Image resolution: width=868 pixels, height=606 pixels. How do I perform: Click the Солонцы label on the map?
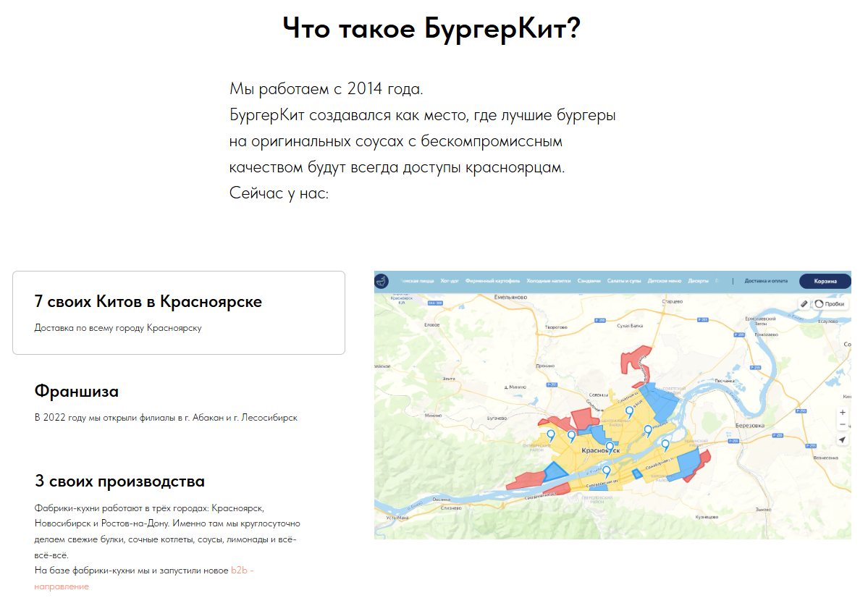click(x=598, y=395)
